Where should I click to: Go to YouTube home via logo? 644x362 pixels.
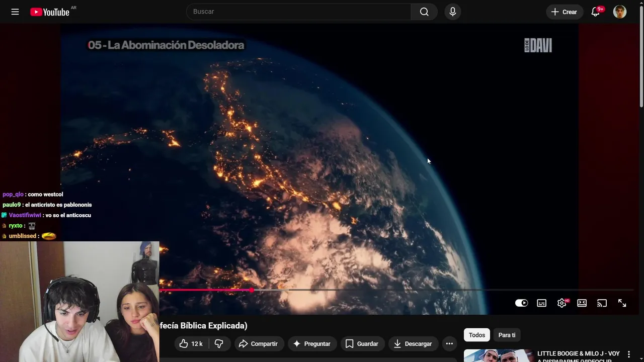point(50,12)
